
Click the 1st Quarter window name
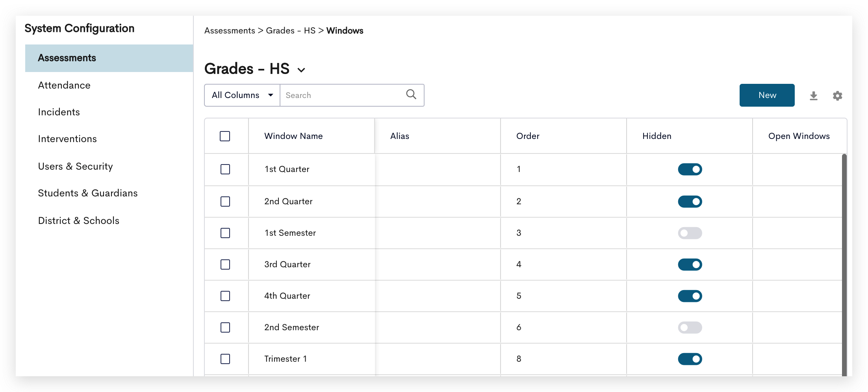point(287,169)
